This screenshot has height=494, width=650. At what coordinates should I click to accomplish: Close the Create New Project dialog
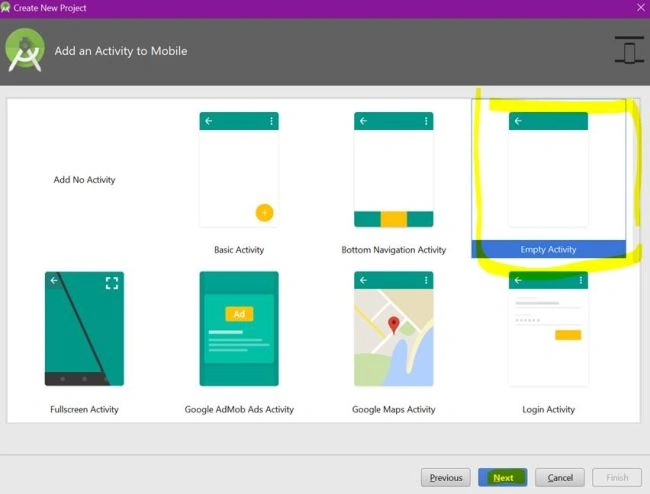coord(640,8)
